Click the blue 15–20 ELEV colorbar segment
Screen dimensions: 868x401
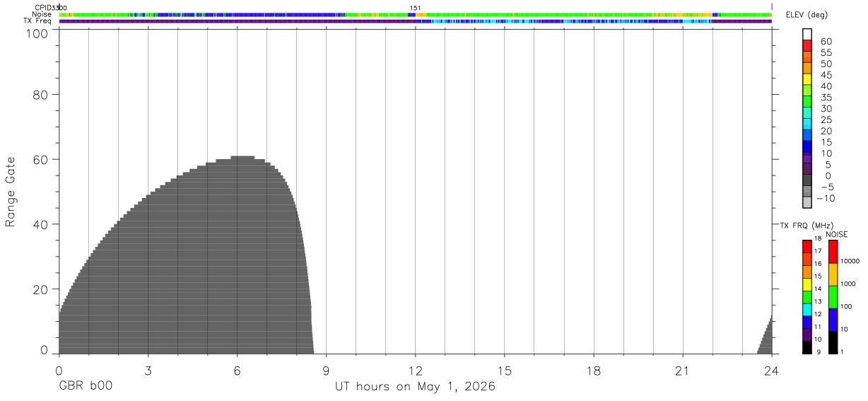[807, 136]
